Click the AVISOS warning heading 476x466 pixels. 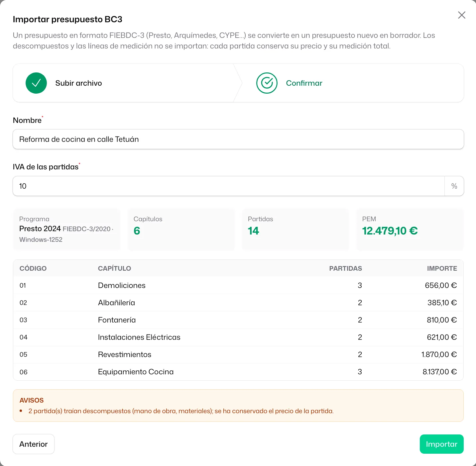(32, 400)
